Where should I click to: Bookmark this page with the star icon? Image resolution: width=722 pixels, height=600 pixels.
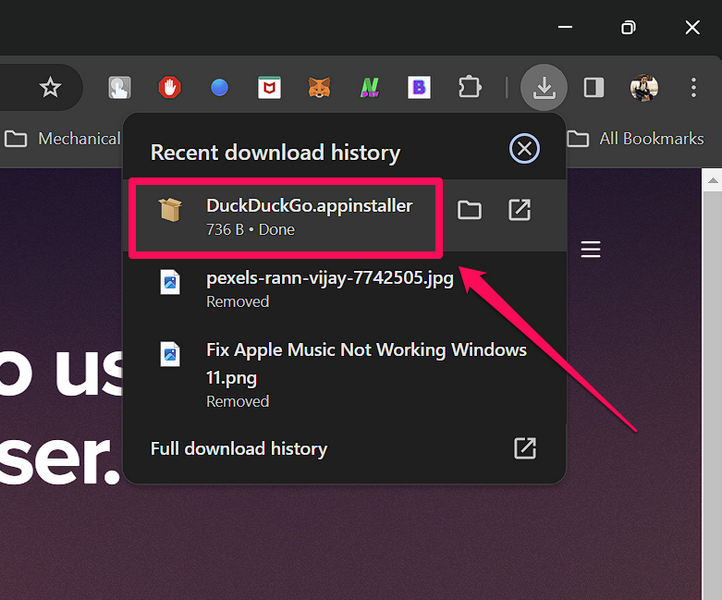pyautogui.click(x=50, y=88)
